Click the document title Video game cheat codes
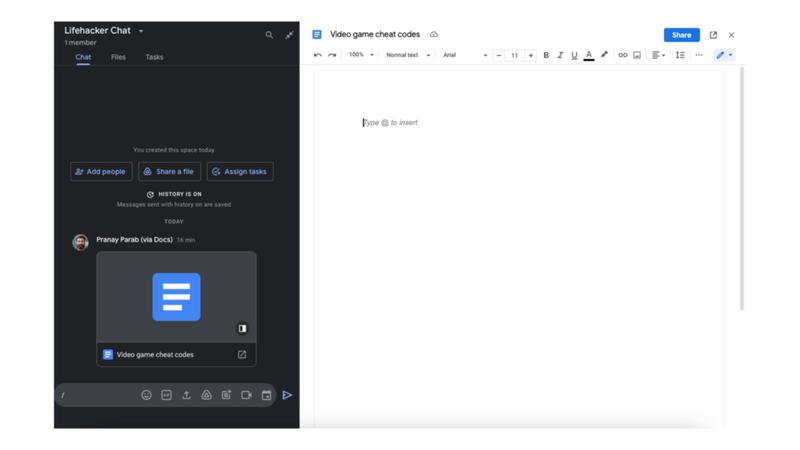The width and height of the screenshot is (800, 450). (x=375, y=35)
